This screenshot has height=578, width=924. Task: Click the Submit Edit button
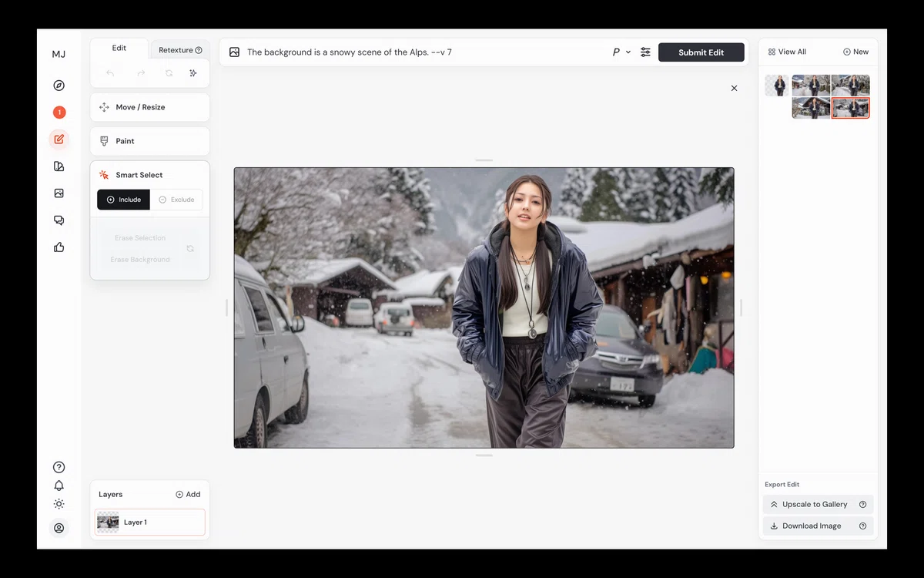pos(701,52)
